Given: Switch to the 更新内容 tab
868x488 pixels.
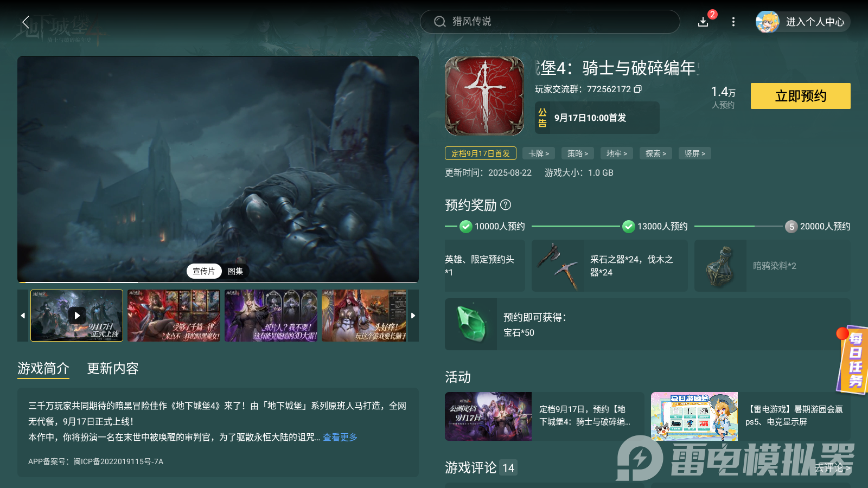Looking at the screenshot, I should point(112,369).
